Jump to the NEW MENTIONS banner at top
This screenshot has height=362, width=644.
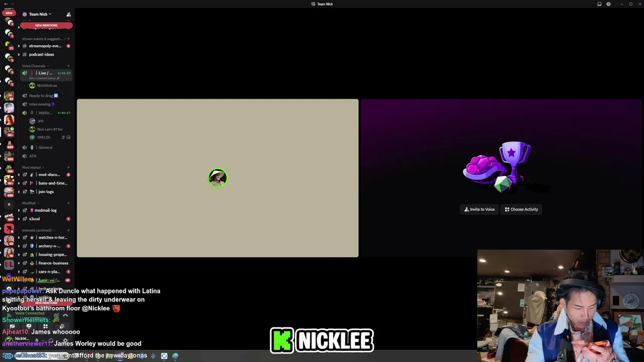pyautogui.click(x=46, y=25)
